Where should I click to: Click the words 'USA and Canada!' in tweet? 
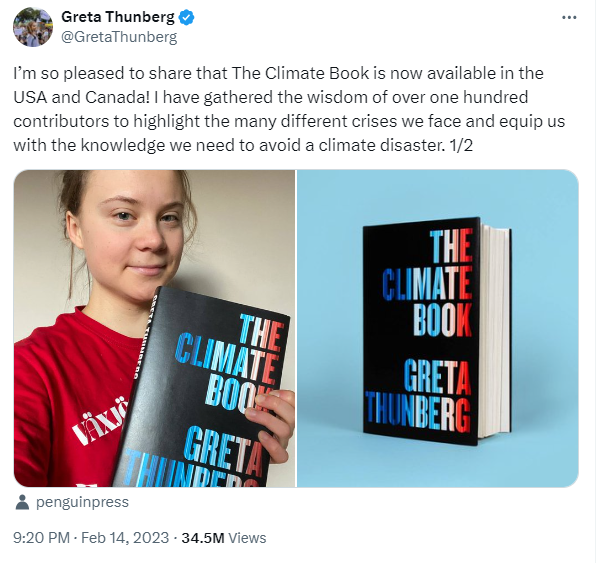coord(82,97)
